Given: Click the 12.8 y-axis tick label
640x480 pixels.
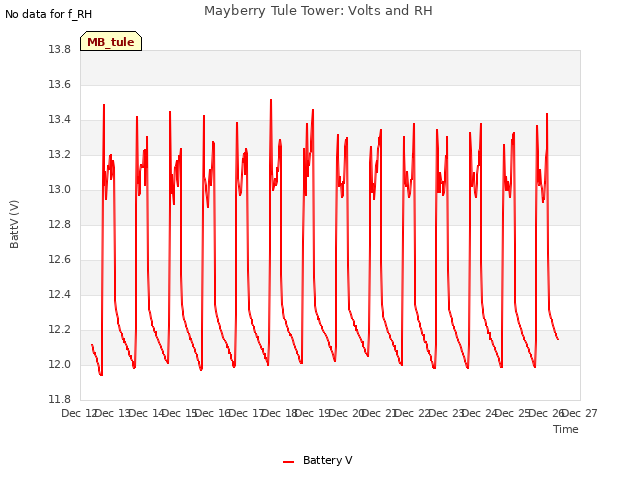Looking at the screenshot, I should pos(60,224).
